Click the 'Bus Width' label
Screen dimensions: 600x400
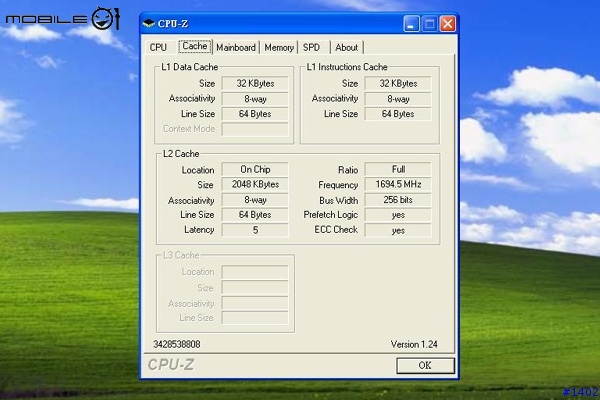[339, 200]
